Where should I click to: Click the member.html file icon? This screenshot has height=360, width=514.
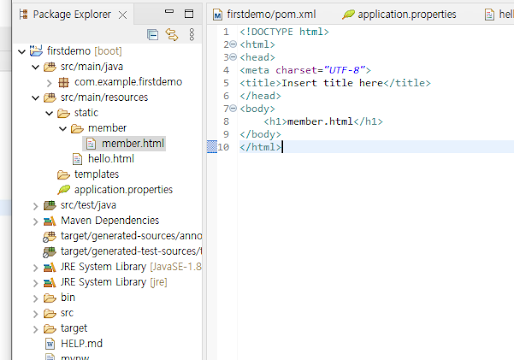pos(91,144)
